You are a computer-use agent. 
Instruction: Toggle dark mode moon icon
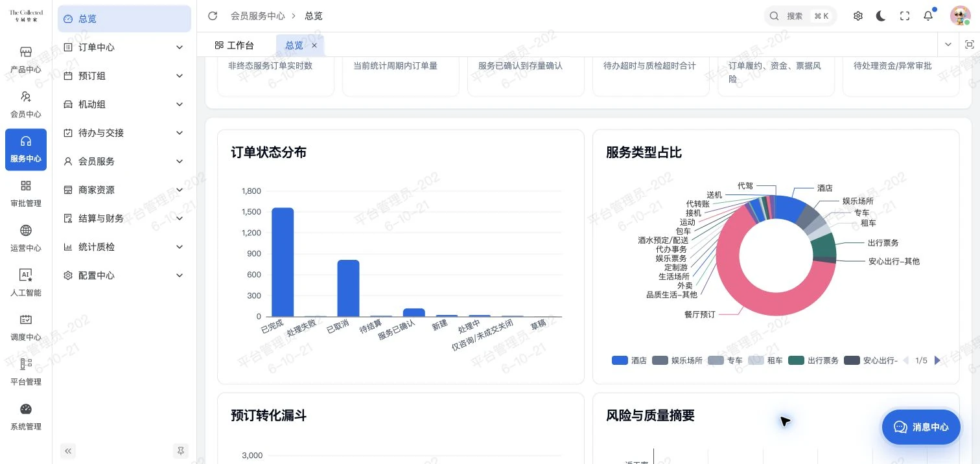pyautogui.click(x=881, y=16)
